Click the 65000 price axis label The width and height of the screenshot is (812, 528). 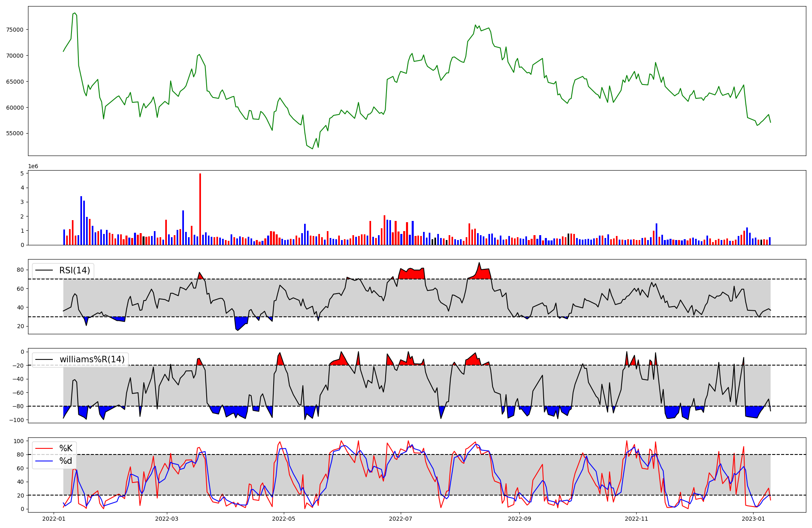(15, 82)
